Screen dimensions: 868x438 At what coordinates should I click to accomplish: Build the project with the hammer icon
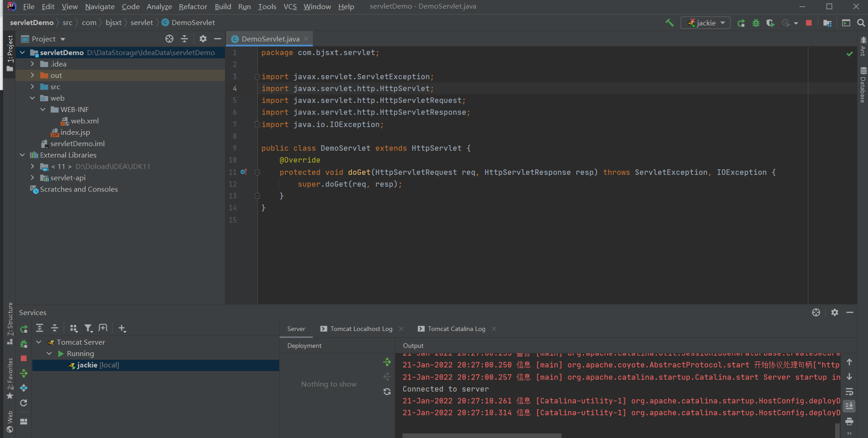click(669, 23)
